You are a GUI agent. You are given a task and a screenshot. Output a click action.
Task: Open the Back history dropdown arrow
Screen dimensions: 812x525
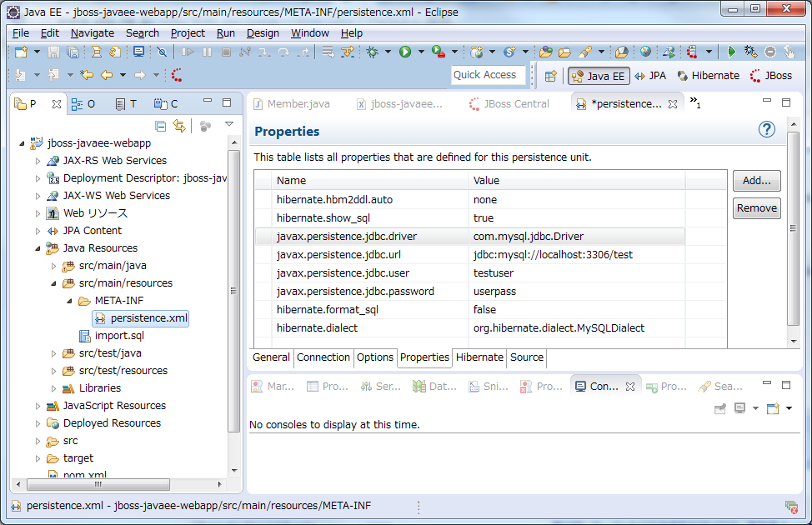click(123, 75)
